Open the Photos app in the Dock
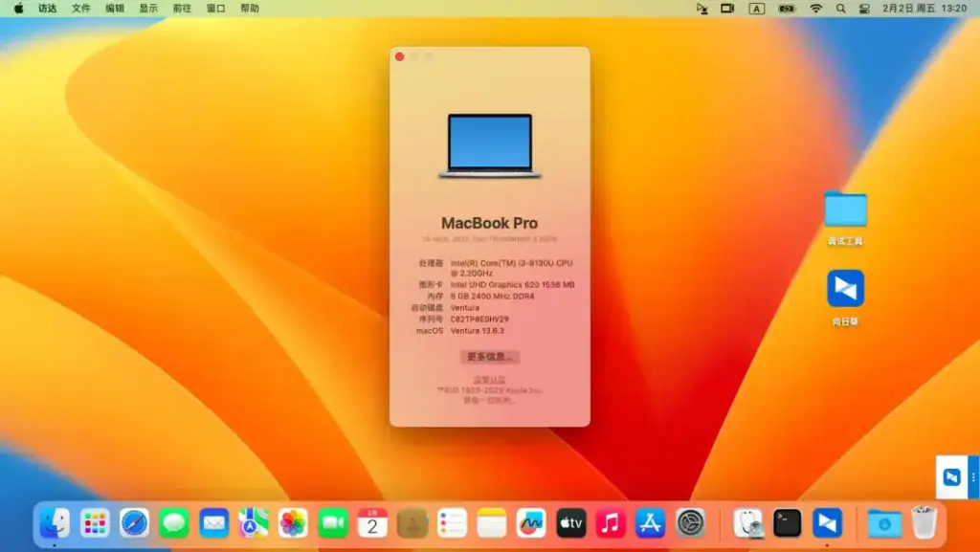Image resolution: width=980 pixels, height=552 pixels. pos(293,523)
